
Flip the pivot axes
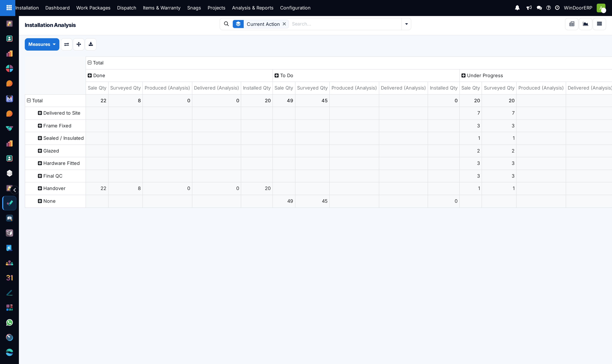point(66,44)
